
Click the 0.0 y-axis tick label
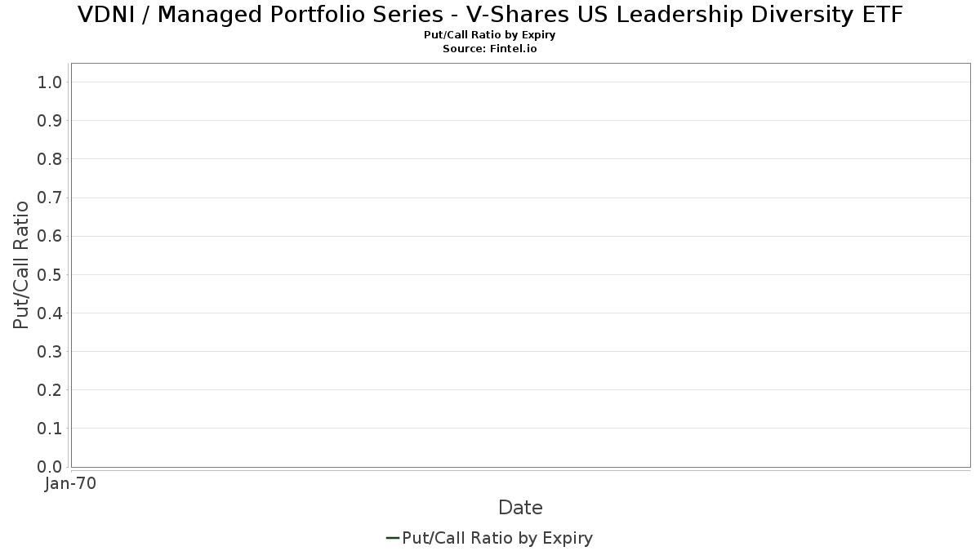pos(50,467)
